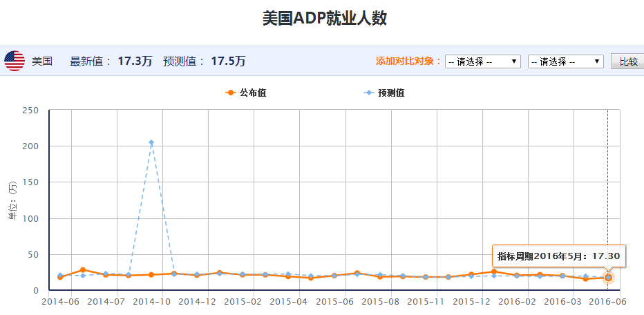Click the 2014-10 x-axis label

pos(151,302)
